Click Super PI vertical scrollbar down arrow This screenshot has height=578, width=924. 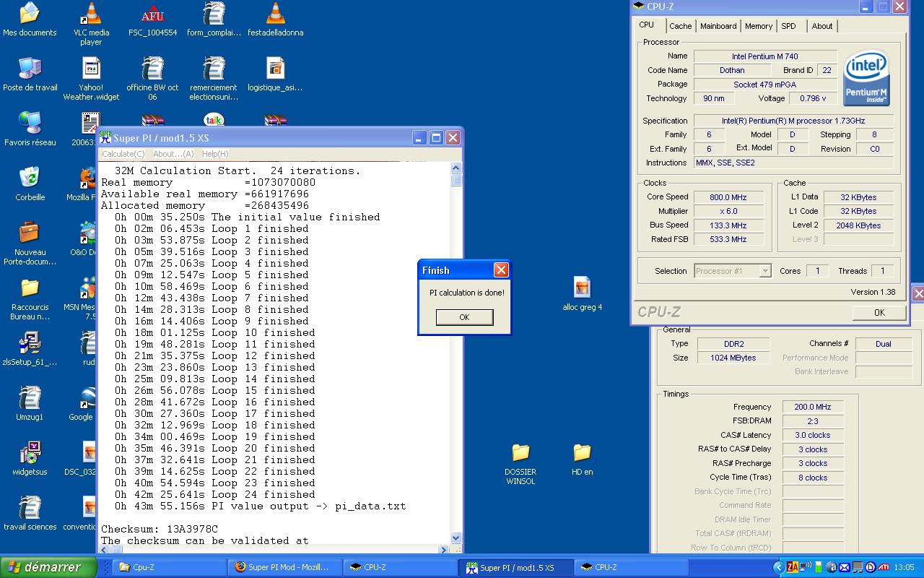(x=456, y=538)
